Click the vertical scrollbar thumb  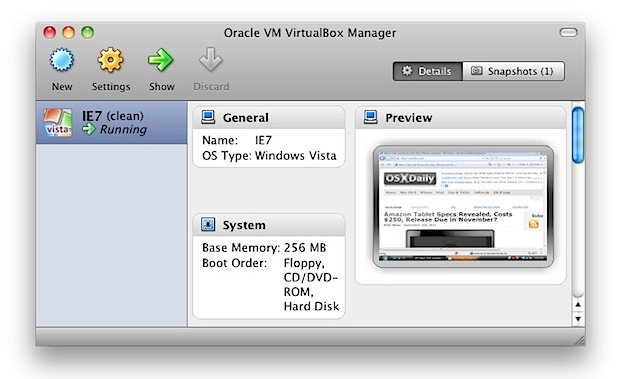point(578,135)
